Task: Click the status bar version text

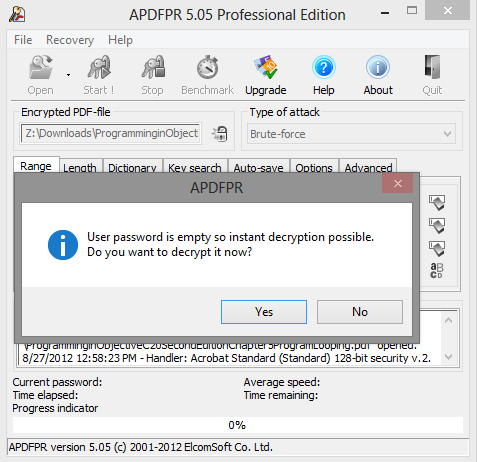Action: [x=141, y=447]
